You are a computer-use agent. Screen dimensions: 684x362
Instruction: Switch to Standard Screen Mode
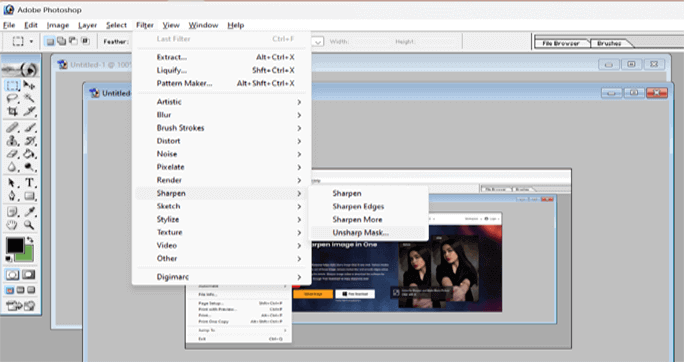(x=10, y=290)
